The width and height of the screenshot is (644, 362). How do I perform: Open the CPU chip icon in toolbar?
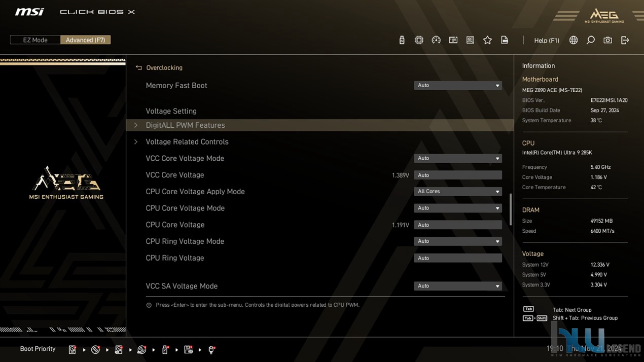point(419,40)
